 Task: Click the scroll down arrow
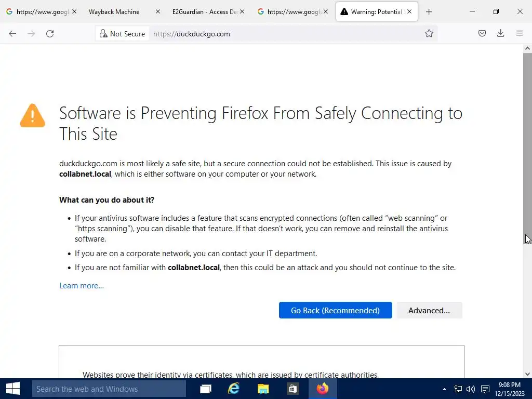point(527,374)
